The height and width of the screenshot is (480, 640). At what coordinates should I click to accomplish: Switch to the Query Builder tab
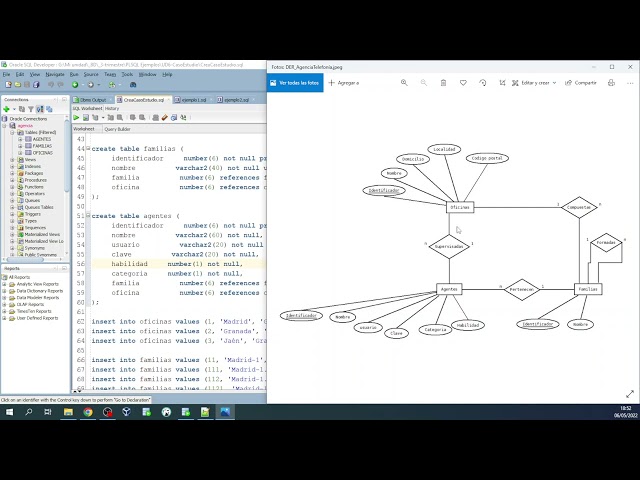(117, 129)
